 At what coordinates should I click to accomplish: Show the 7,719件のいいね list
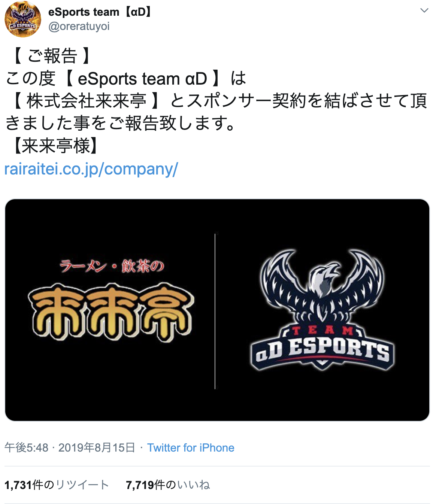(x=168, y=485)
